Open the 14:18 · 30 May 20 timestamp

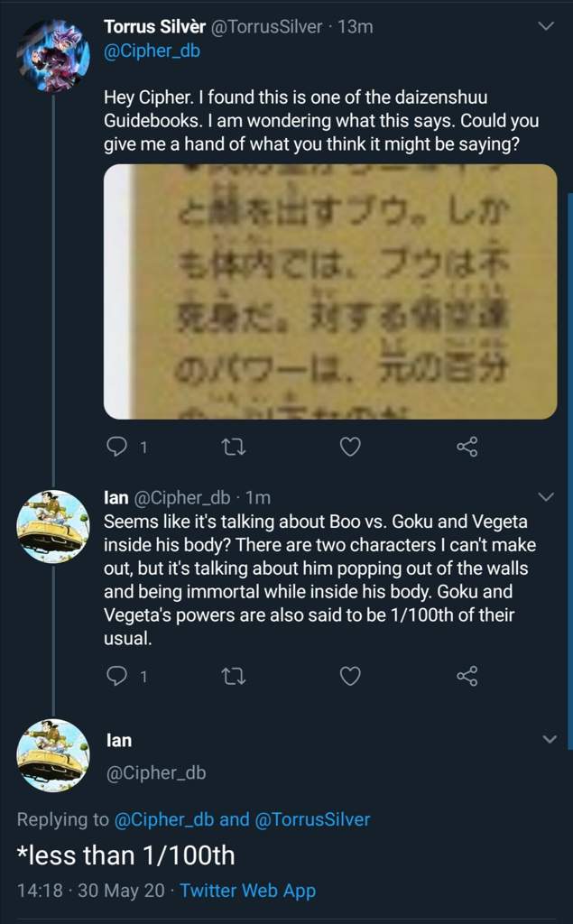pyautogui.click(x=91, y=890)
